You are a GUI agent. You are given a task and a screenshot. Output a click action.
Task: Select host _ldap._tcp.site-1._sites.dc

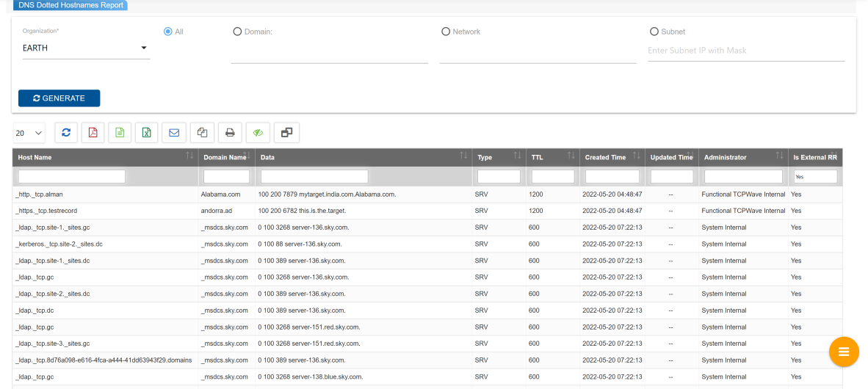pos(53,261)
